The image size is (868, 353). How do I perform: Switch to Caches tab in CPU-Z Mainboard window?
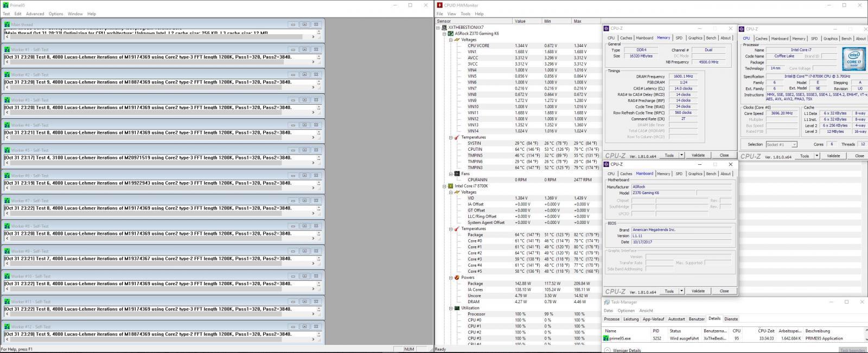(626, 174)
